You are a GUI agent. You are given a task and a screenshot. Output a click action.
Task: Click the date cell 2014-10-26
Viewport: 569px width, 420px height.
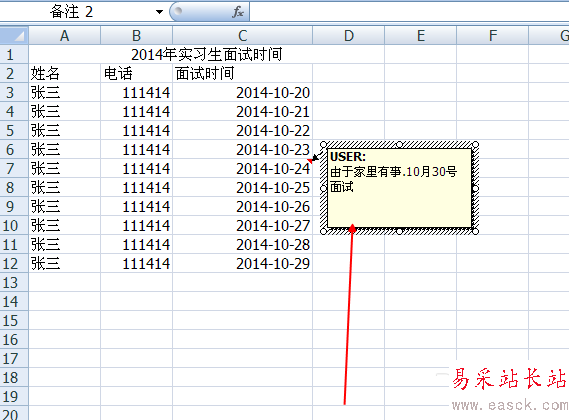(x=242, y=207)
